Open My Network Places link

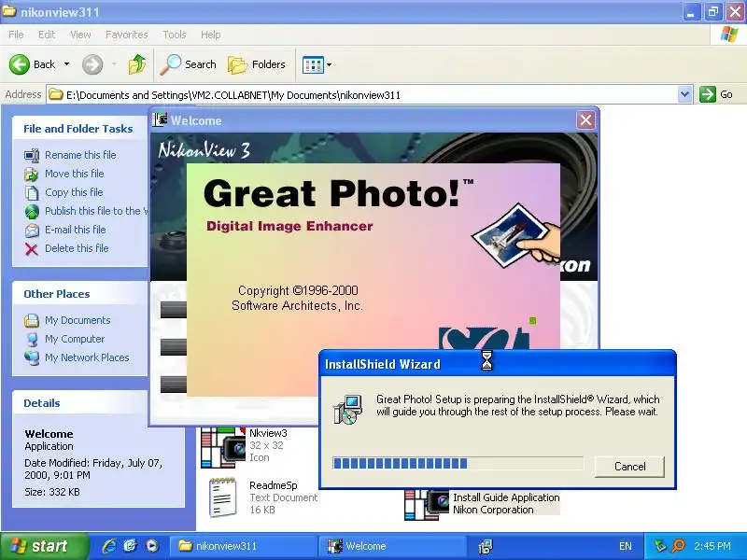click(x=87, y=357)
